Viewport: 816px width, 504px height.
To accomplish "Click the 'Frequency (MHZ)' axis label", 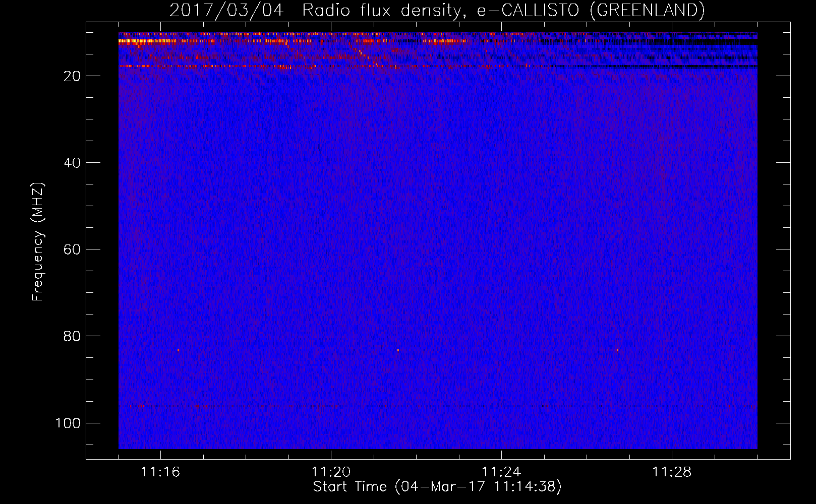I will point(38,242).
